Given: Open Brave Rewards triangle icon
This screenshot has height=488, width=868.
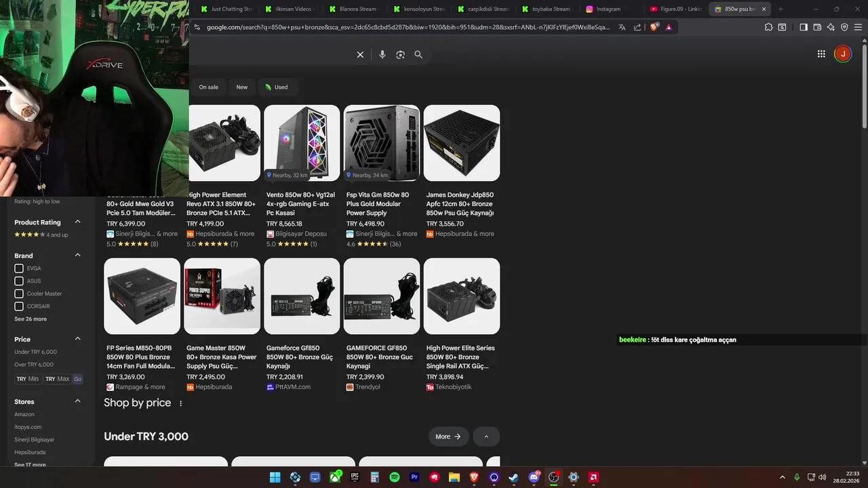Looking at the screenshot, I should [669, 27].
